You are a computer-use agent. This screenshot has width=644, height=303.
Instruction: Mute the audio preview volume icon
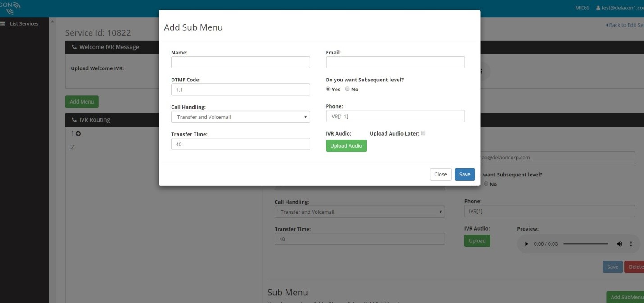point(620,244)
